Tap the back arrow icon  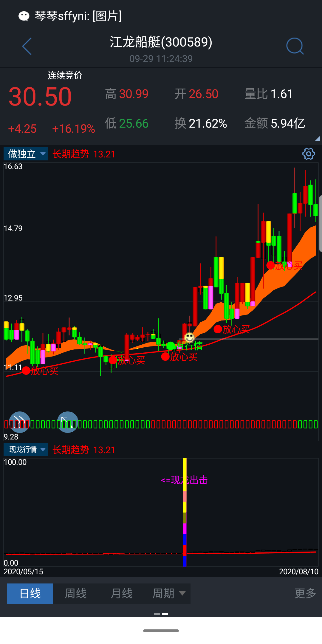pos(27,46)
